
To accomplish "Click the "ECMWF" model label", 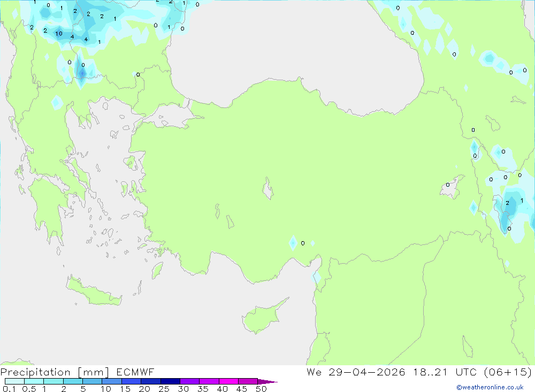I will tap(135, 372).
